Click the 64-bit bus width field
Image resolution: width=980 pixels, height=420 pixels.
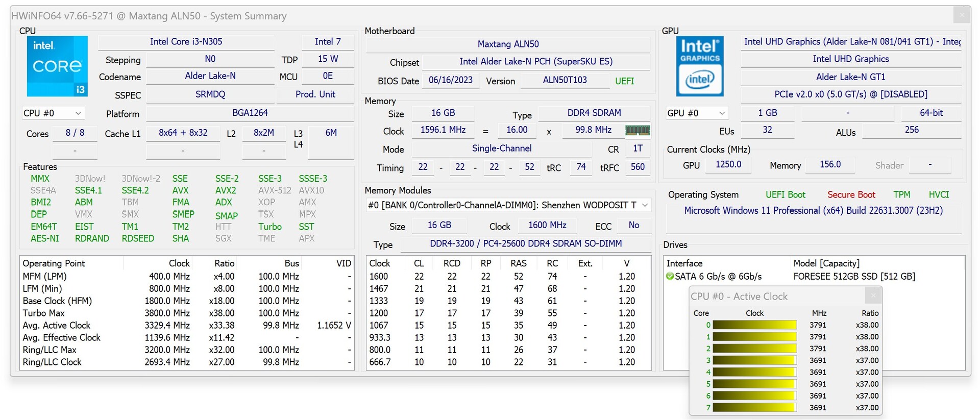pos(932,113)
